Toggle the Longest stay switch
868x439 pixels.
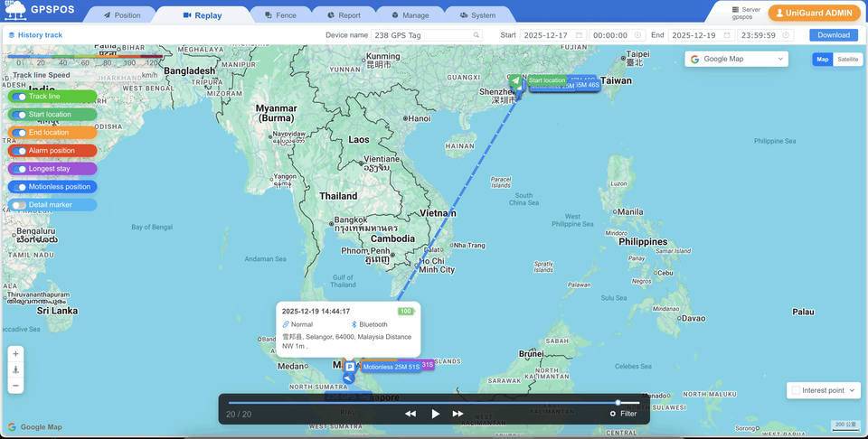point(19,169)
